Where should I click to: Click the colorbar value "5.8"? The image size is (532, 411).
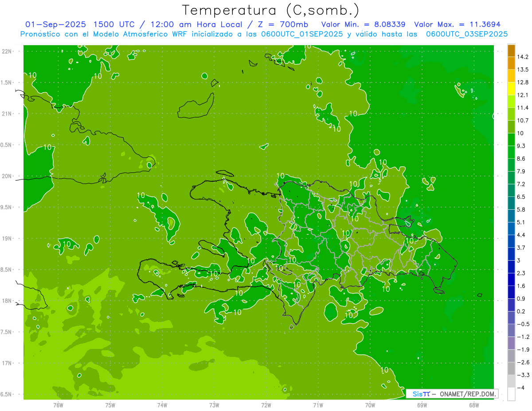[x=521, y=209]
